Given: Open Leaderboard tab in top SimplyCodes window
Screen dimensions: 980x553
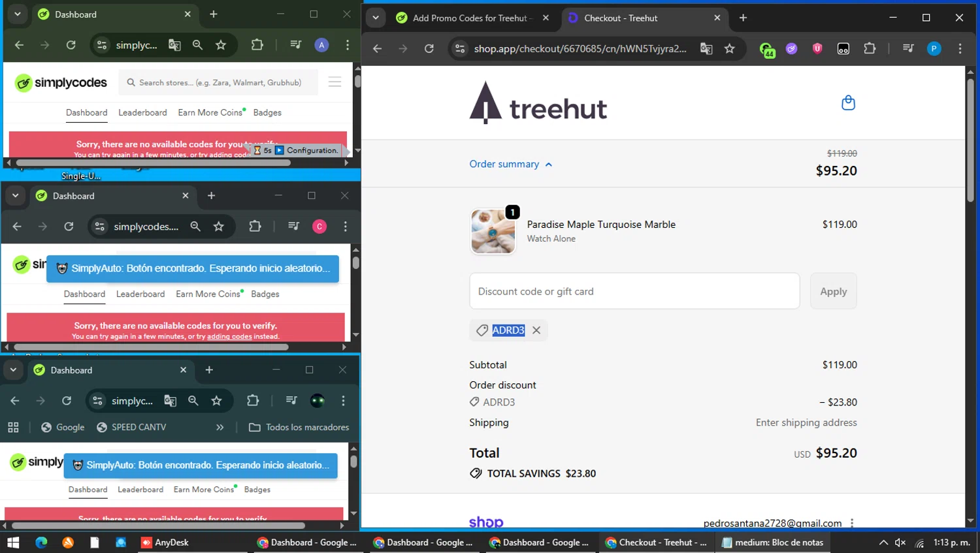Looking at the screenshot, I should click(142, 113).
